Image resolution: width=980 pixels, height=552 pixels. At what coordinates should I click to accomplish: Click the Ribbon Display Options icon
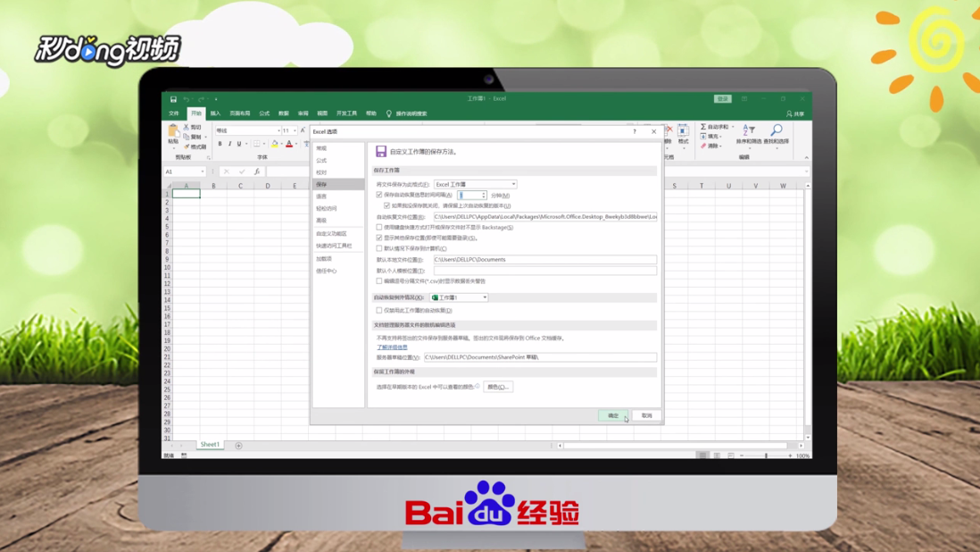(x=744, y=99)
